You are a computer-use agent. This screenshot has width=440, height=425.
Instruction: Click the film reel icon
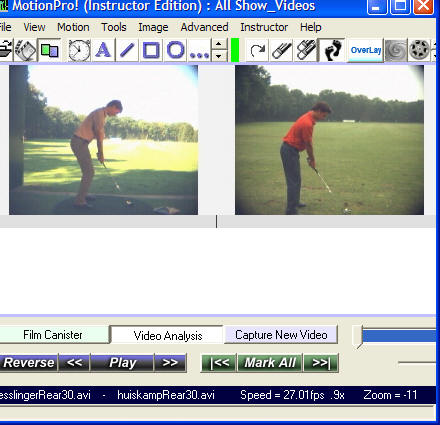click(419, 50)
